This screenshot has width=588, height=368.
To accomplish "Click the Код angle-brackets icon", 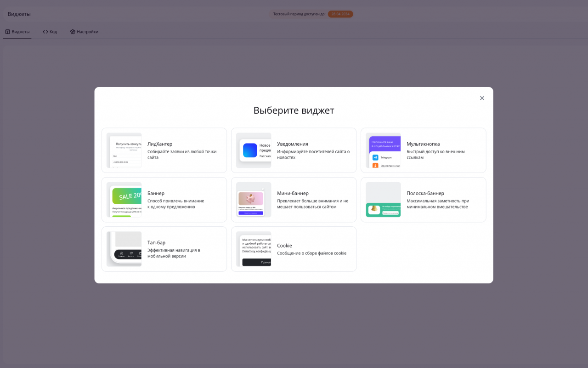I will pos(45,32).
